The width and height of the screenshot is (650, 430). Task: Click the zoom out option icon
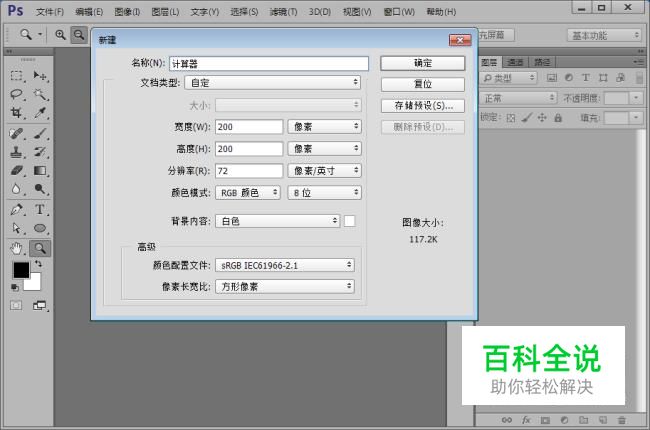click(x=79, y=35)
